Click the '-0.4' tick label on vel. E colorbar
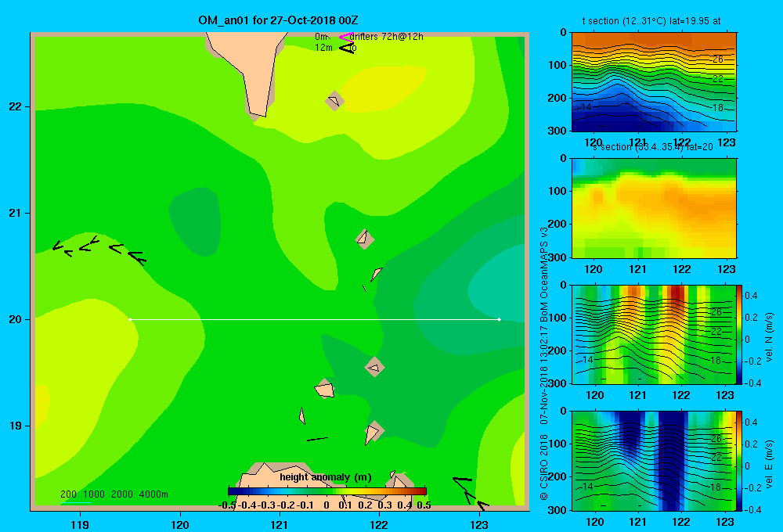Image resolution: width=783 pixels, height=532 pixels. click(752, 509)
